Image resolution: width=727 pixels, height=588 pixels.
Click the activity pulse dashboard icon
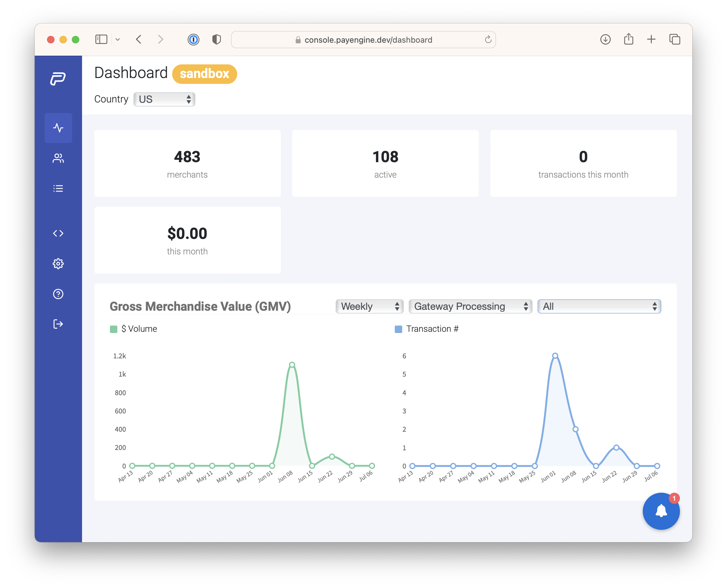58,128
